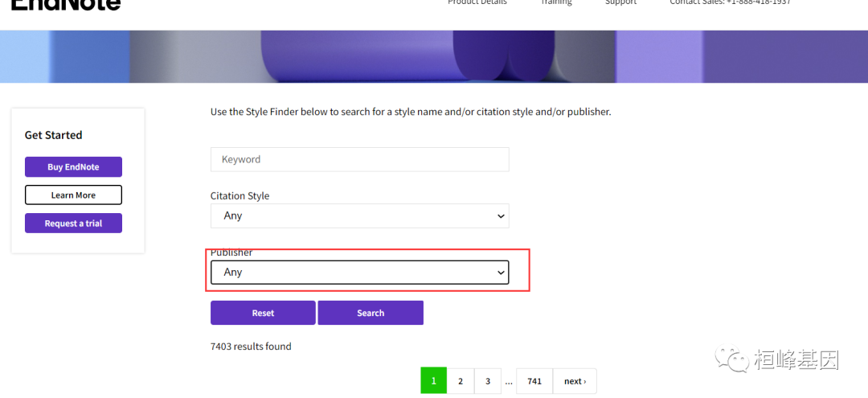The image size is (868, 398).
Task: Click the next page link
Action: click(575, 381)
